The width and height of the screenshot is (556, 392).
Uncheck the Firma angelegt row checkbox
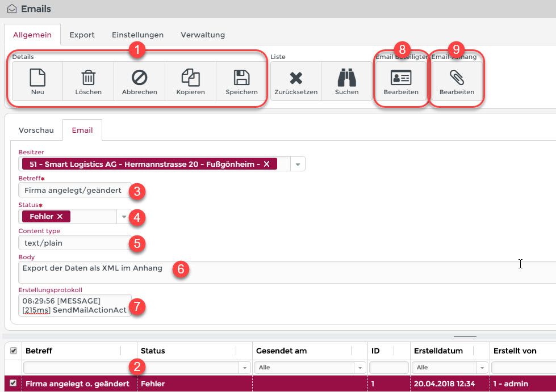[14, 383]
